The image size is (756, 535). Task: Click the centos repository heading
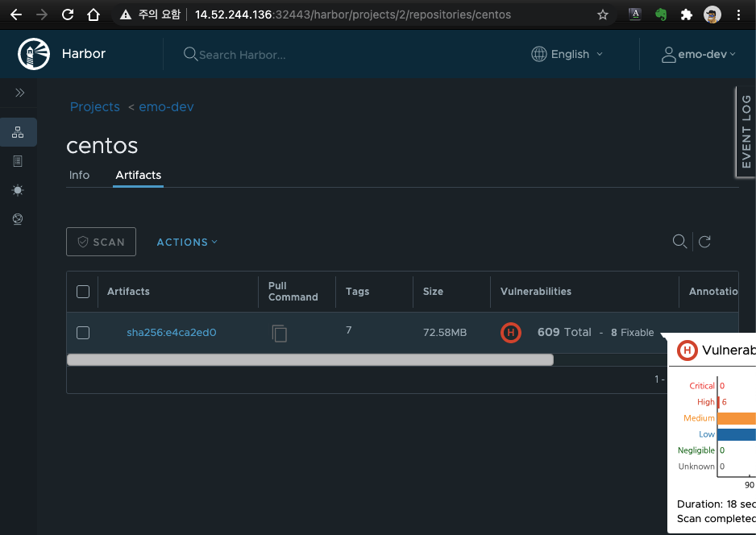tap(102, 146)
